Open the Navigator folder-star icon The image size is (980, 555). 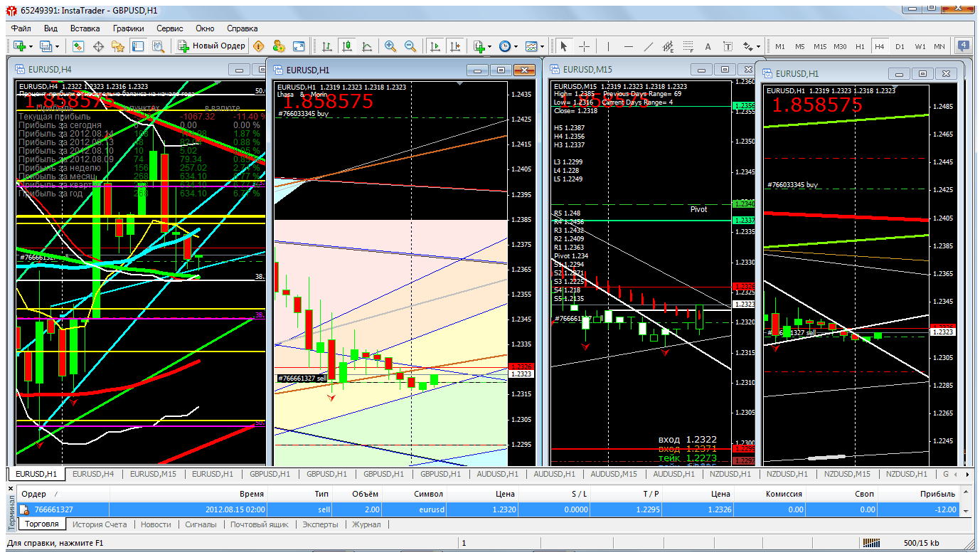[x=118, y=46]
